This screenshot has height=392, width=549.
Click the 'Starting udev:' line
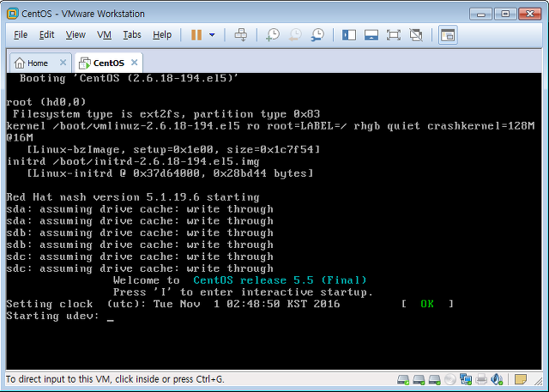53,316
